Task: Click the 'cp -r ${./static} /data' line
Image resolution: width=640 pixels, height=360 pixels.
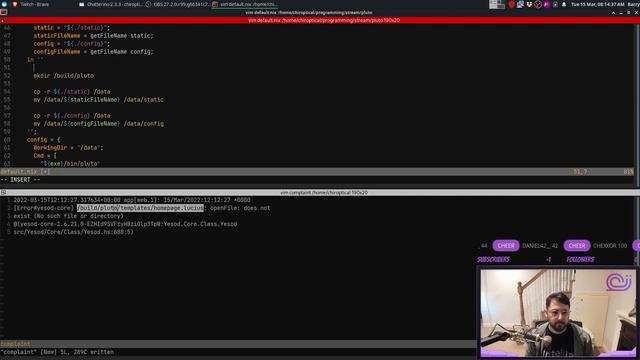Action: coord(72,91)
